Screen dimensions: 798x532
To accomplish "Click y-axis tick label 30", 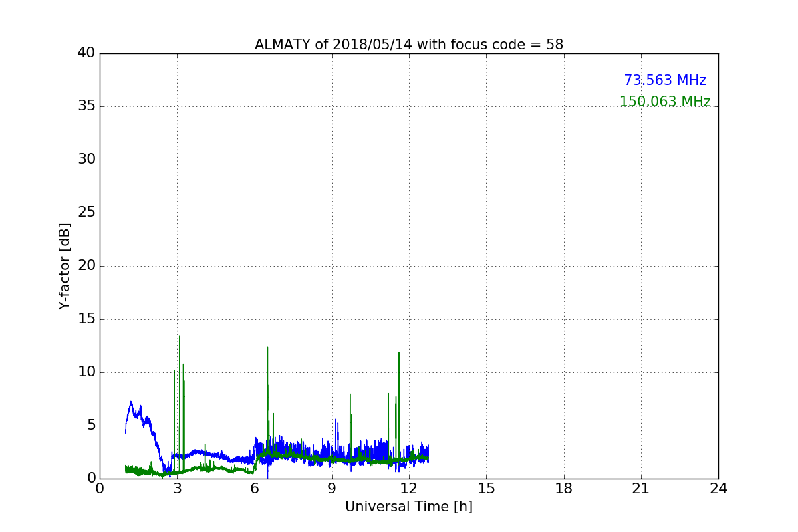I will [x=86, y=160].
